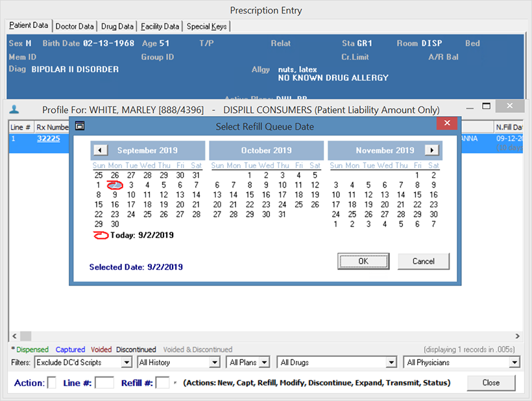Advance calendar to next month
This screenshot has height=401, width=532.
[x=431, y=151]
